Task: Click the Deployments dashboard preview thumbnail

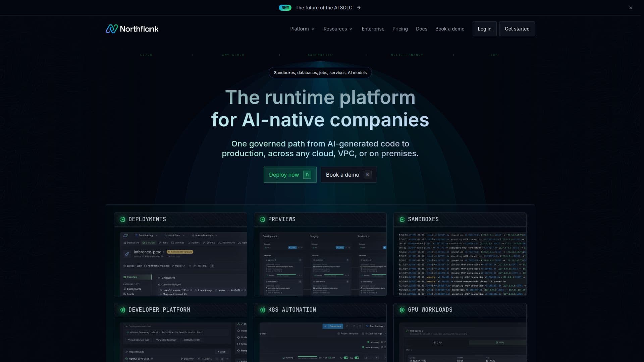Action: (183, 264)
